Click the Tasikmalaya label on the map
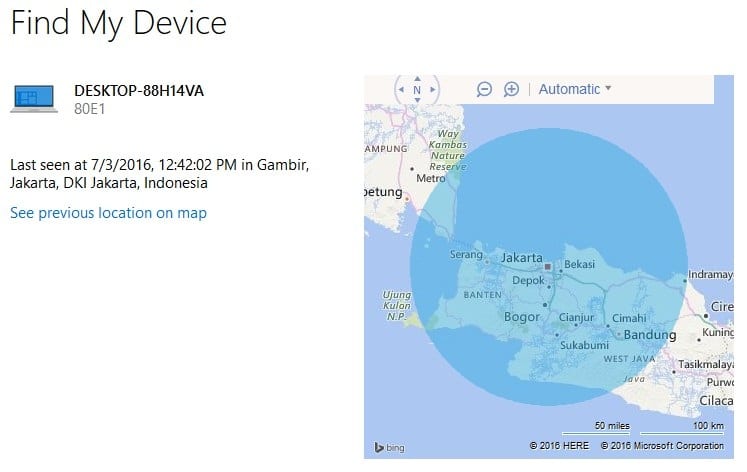747x472 pixels. click(x=706, y=364)
